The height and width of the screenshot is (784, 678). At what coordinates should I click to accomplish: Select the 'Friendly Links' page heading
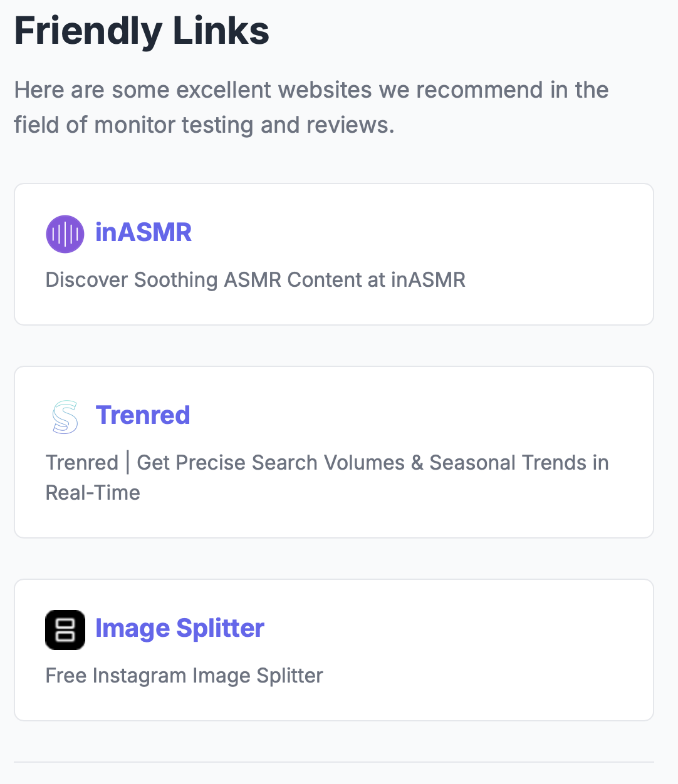(x=142, y=31)
